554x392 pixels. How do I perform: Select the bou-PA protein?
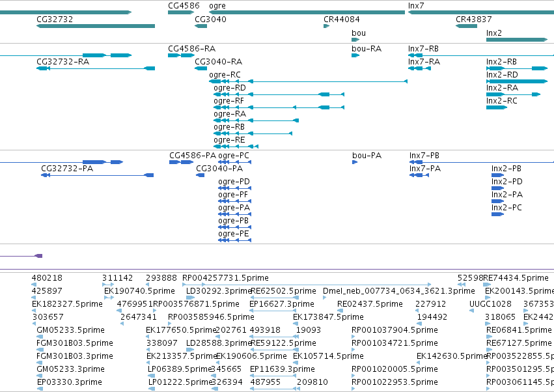pyautogui.click(x=355, y=162)
